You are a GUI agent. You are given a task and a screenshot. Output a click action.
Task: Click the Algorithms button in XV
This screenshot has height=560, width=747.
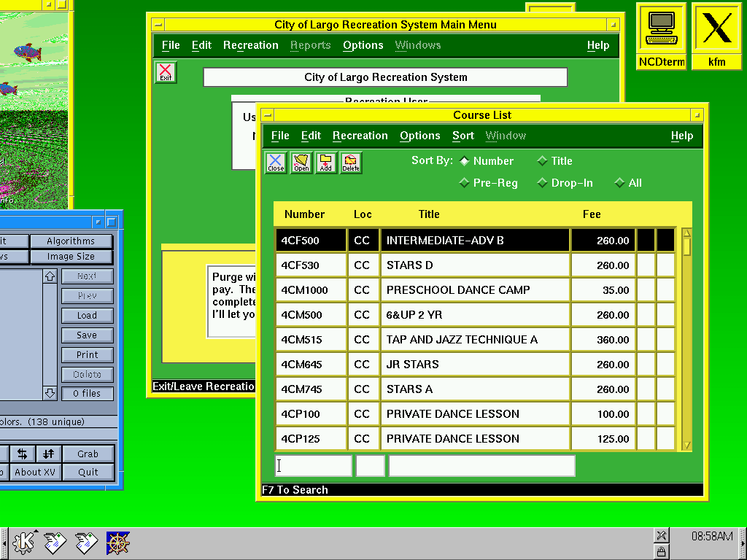click(x=71, y=241)
